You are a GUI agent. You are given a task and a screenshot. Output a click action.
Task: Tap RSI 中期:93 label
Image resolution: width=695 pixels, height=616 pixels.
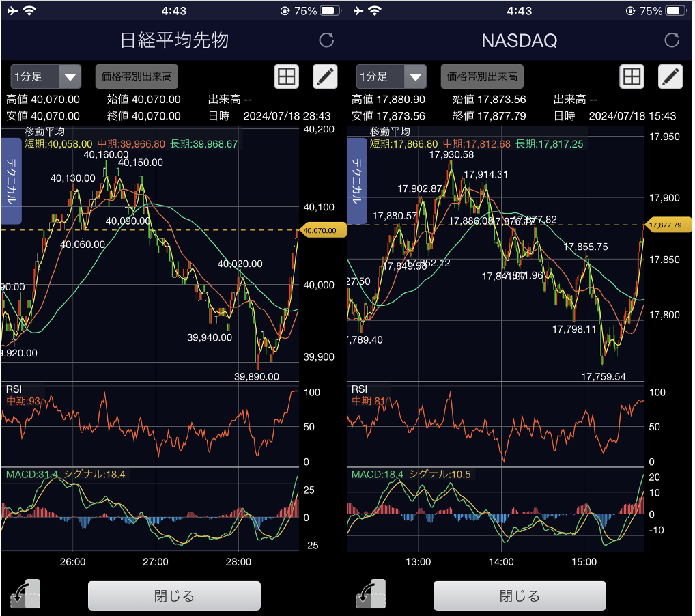[x=23, y=401]
